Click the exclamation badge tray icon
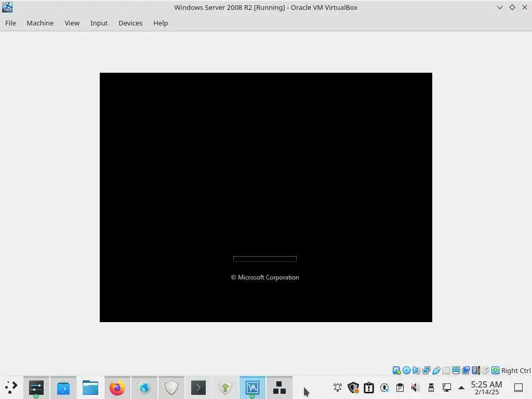 pyautogui.click(x=369, y=387)
